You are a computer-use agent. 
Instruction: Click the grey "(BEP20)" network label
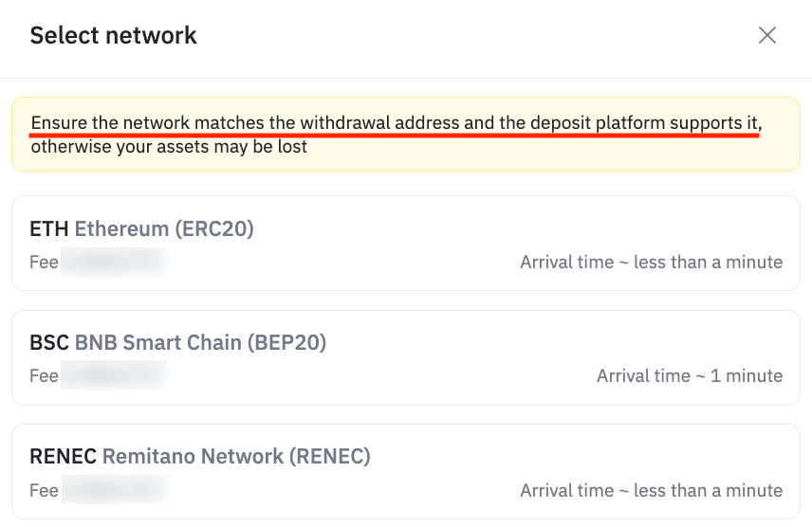(x=286, y=342)
